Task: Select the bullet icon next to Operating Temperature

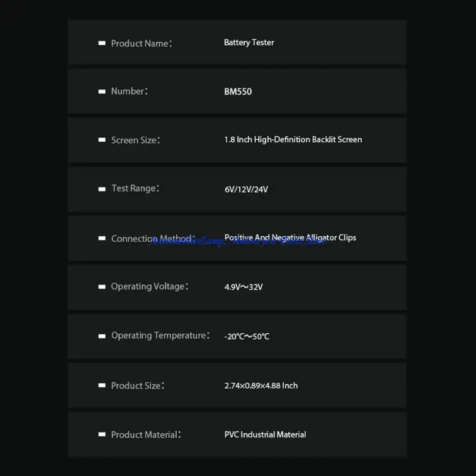Action: point(102,336)
